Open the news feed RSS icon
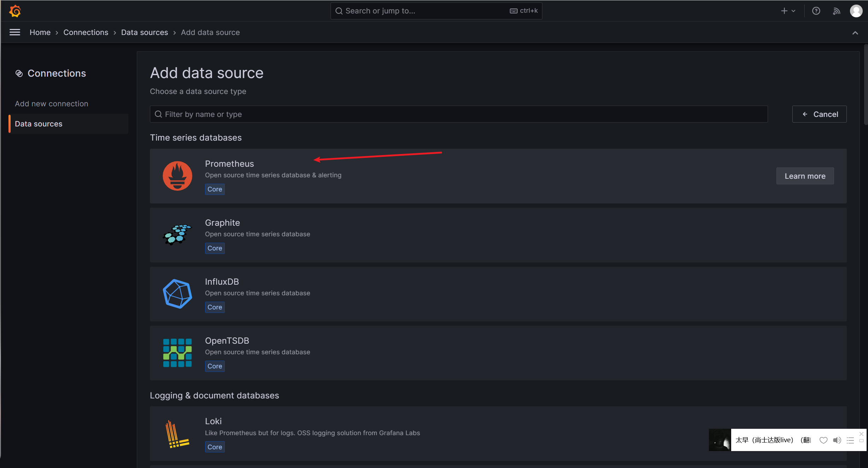Viewport: 868px width, 468px height. 836,11
